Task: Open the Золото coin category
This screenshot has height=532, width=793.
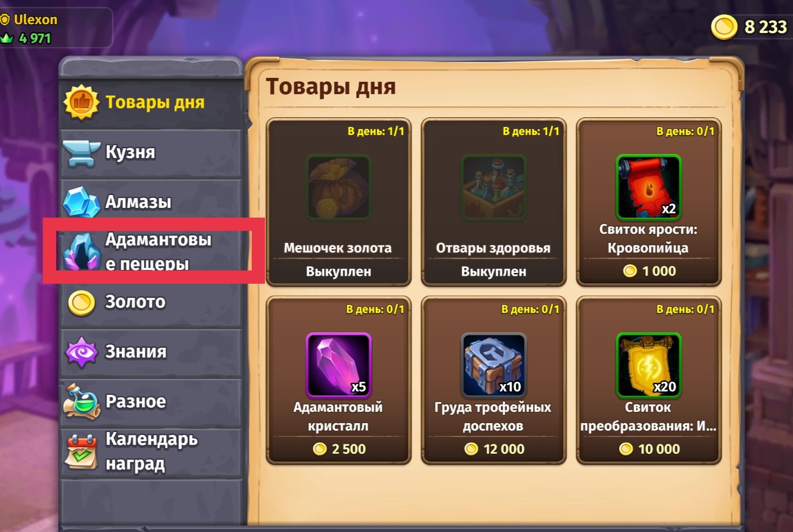Action: tap(151, 302)
